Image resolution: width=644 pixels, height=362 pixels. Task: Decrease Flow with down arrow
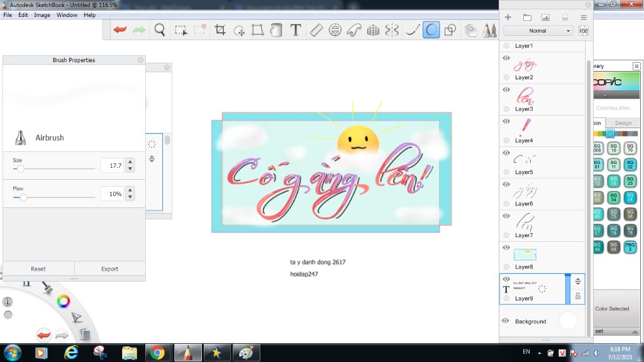130,197
